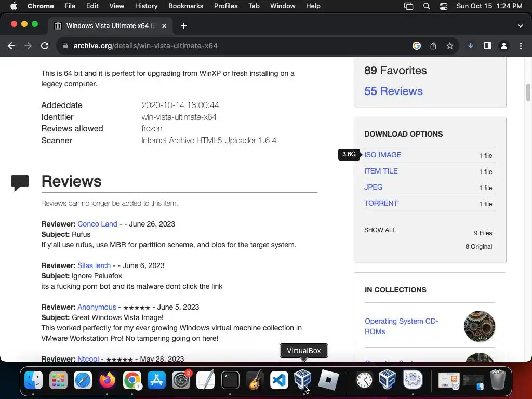Image resolution: width=532 pixels, height=399 pixels.
Task: Open macOS Control Center
Action: click(444, 6)
